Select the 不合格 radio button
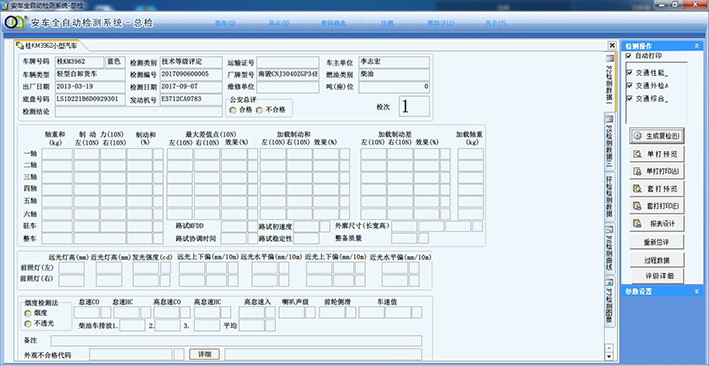 tap(260, 110)
